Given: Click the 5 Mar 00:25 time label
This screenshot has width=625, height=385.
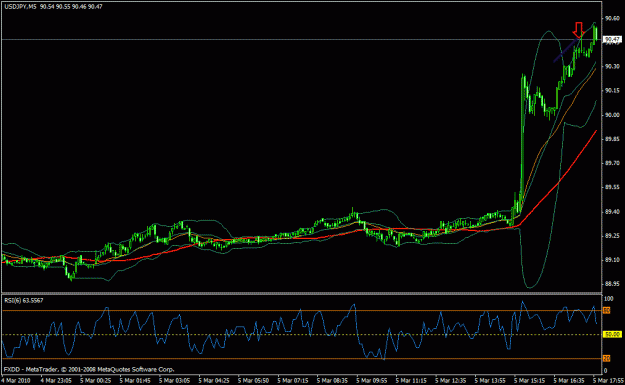Looking at the screenshot, I should pos(95,381).
